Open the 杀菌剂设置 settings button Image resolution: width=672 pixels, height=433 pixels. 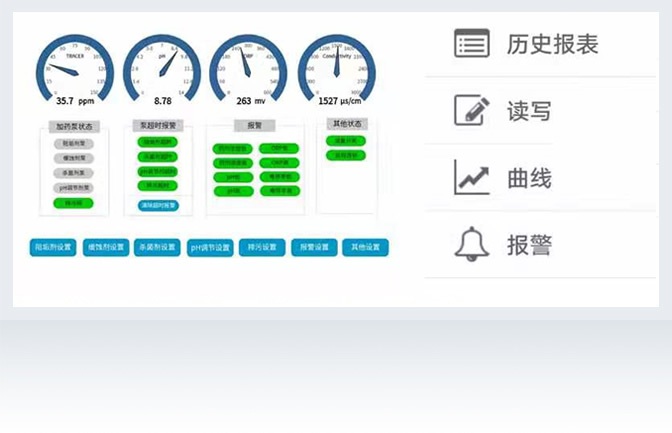coord(157,247)
